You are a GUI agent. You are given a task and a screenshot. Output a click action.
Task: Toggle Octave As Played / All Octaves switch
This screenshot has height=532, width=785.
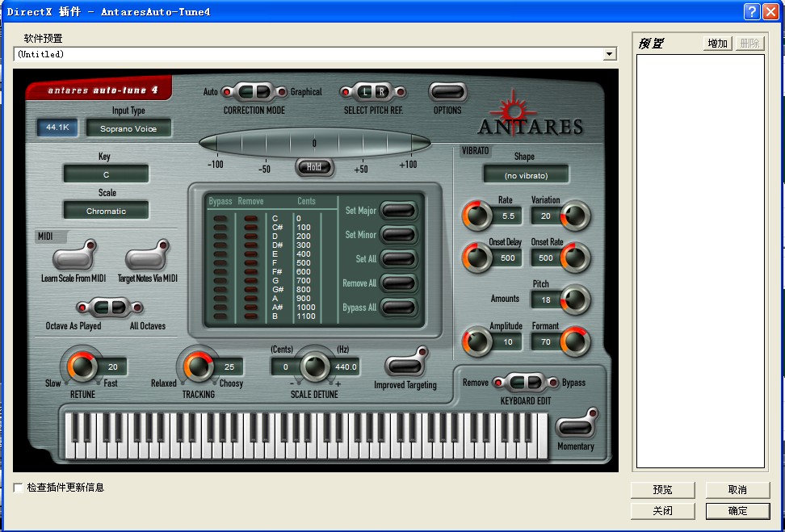110,308
